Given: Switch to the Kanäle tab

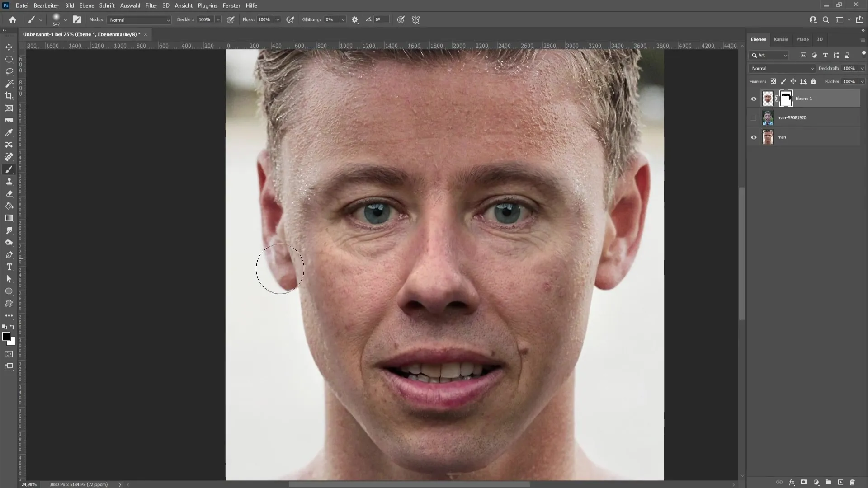Looking at the screenshot, I should [x=781, y=39].
